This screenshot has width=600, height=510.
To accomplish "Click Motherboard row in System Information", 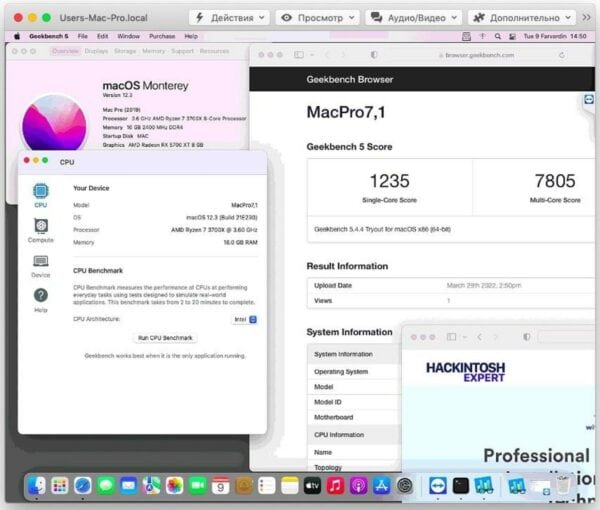I will click(x=354, y=417).
